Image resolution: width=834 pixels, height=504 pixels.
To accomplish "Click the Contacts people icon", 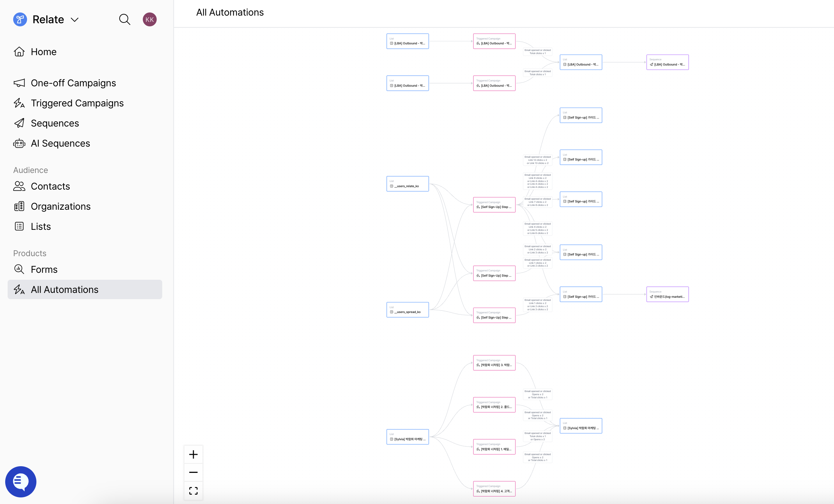I will click(x=20, y=186).
